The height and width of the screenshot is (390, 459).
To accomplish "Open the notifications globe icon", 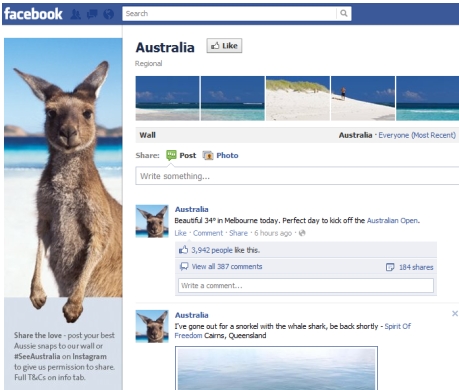I will pyautogui.click(x=108, y=14).
